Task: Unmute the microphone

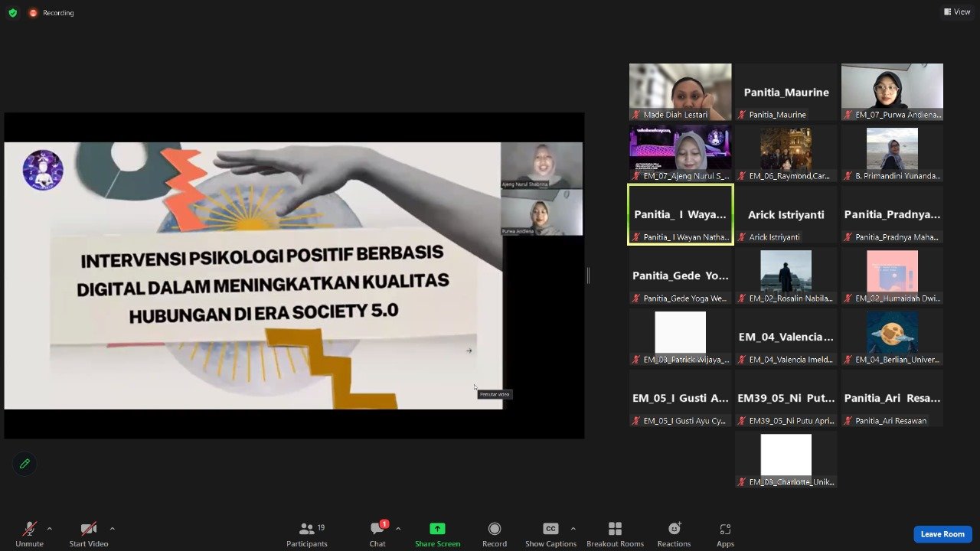Action: pos(30,533)
